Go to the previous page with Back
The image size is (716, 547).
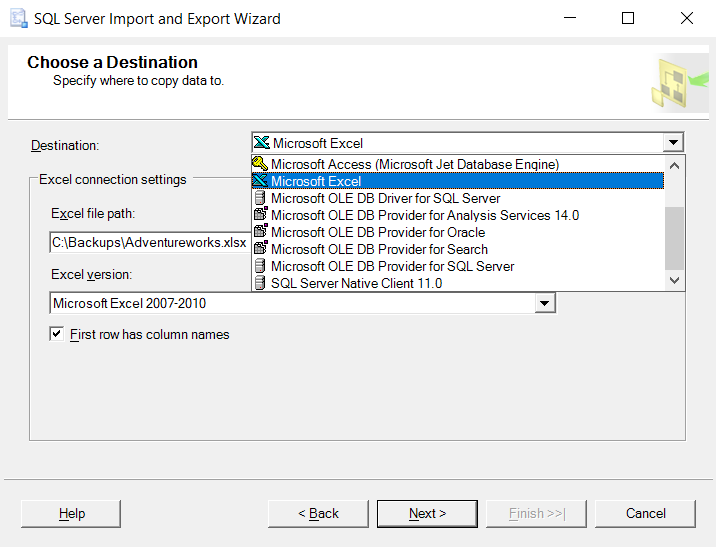(318, 514)
